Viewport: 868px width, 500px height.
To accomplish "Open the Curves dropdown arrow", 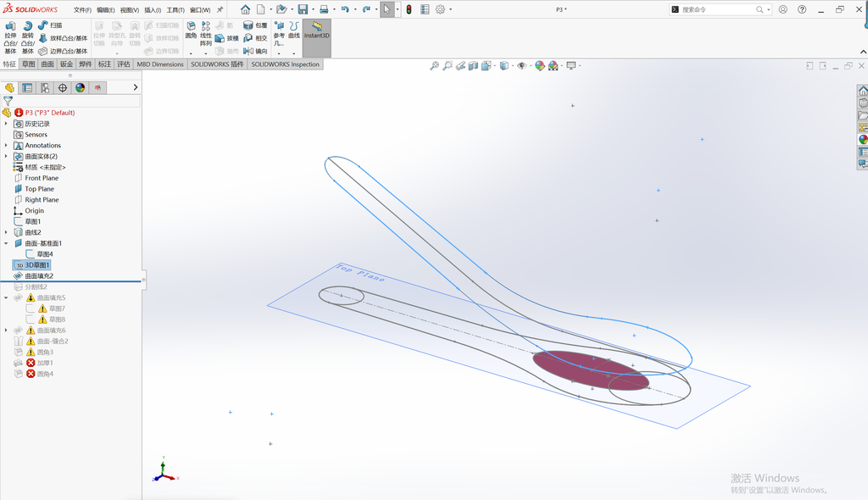I will pyautogui.click(x=294, y=53).
